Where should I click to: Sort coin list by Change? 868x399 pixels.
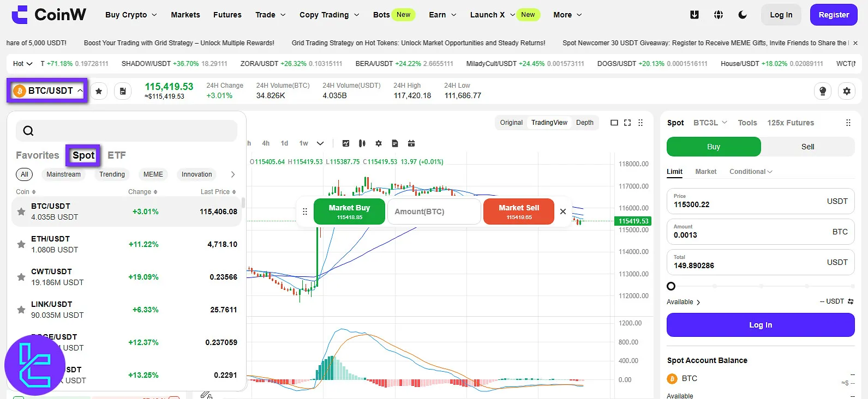tap(143, 192)
